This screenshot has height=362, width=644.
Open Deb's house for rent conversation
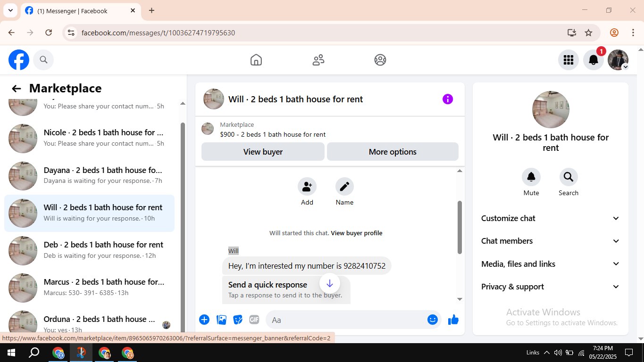click(89, 250)
